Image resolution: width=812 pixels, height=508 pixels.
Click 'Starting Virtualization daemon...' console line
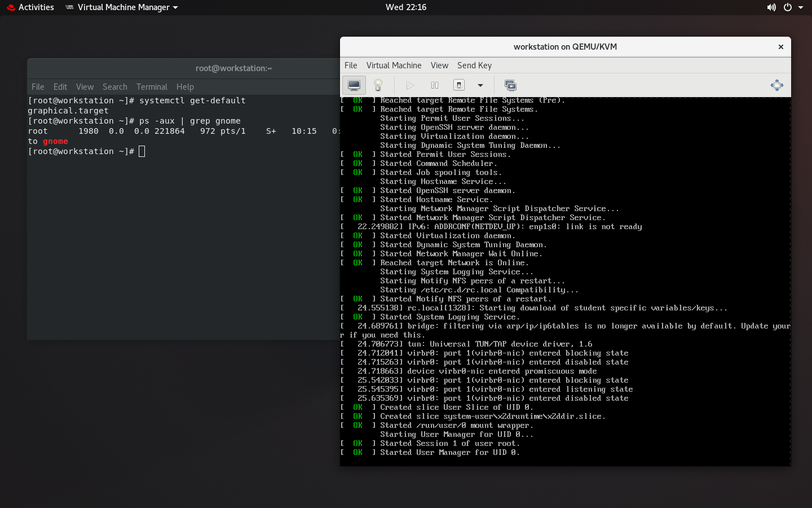tap(454, 136)
